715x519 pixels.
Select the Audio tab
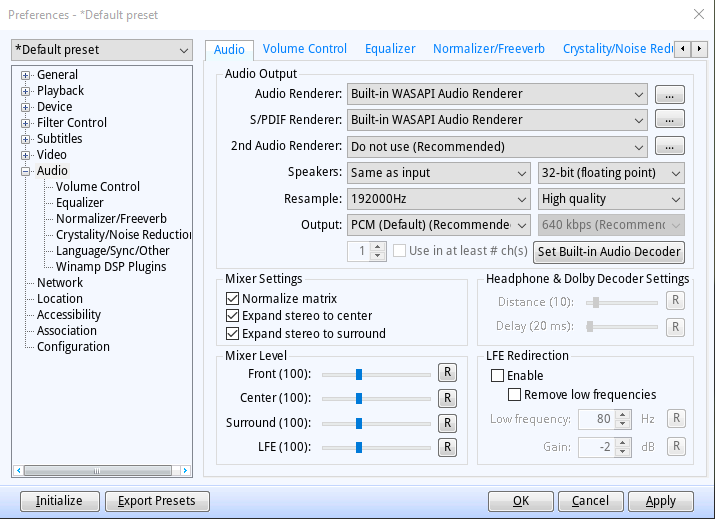[x=229, y=50]
